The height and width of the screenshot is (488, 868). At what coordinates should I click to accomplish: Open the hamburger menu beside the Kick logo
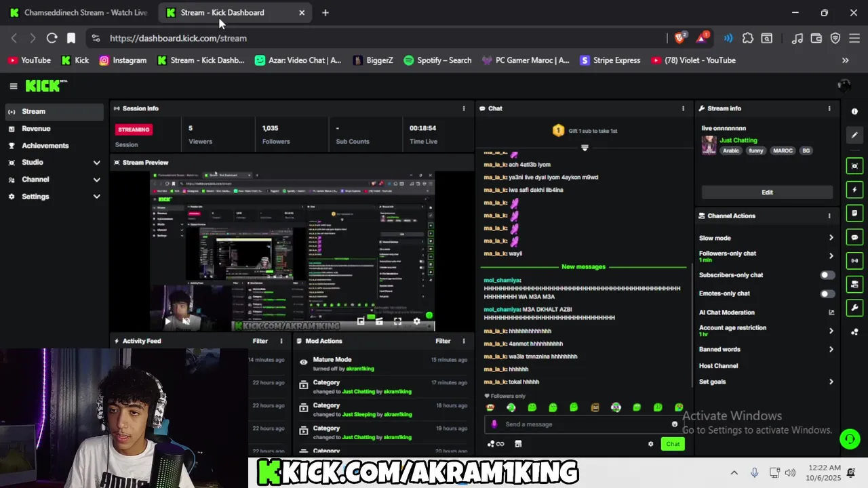click(x=13, y=86)
